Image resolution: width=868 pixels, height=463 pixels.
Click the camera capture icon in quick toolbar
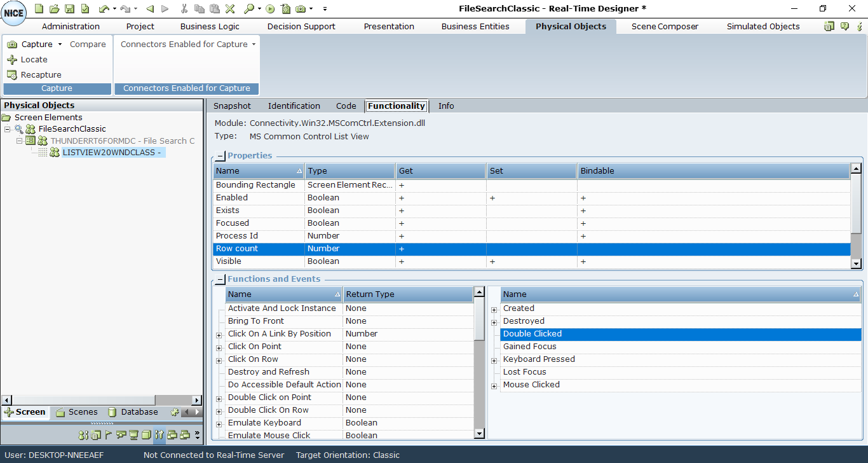(301, 9)
